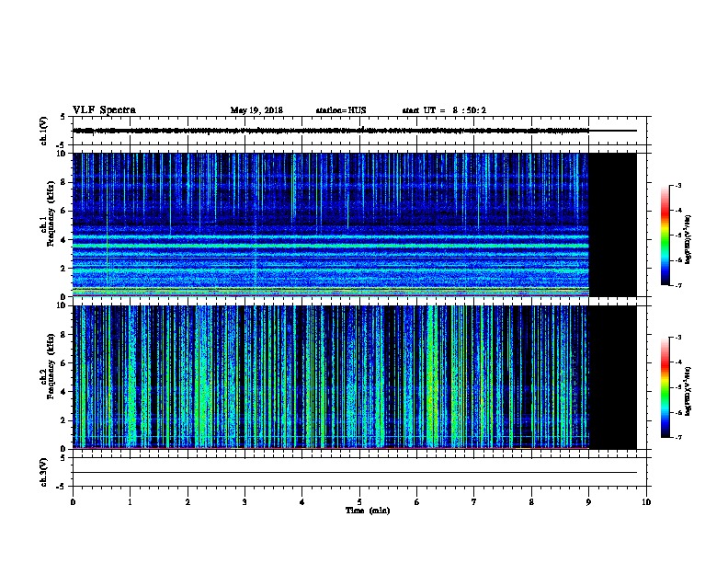Click the time axis tick label "3"
728x563 pixels.
(245, 502)
